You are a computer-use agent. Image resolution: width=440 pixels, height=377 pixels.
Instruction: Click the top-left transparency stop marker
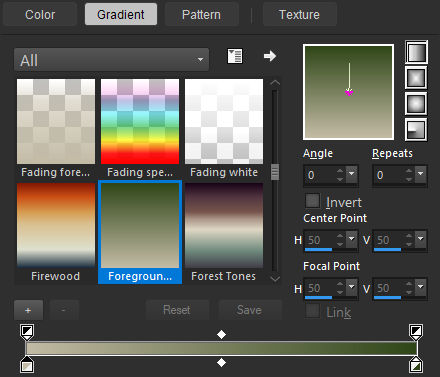(27, 332)
